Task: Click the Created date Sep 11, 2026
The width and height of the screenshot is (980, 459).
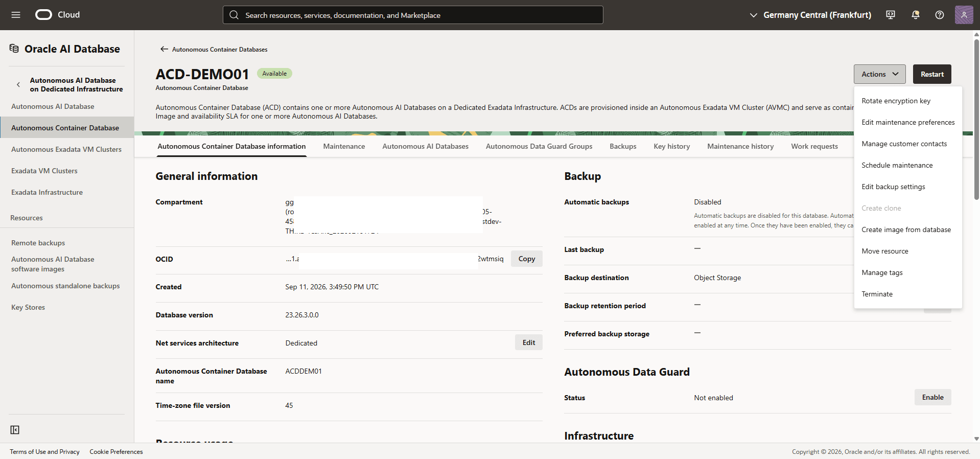Action: pos(332,287)
